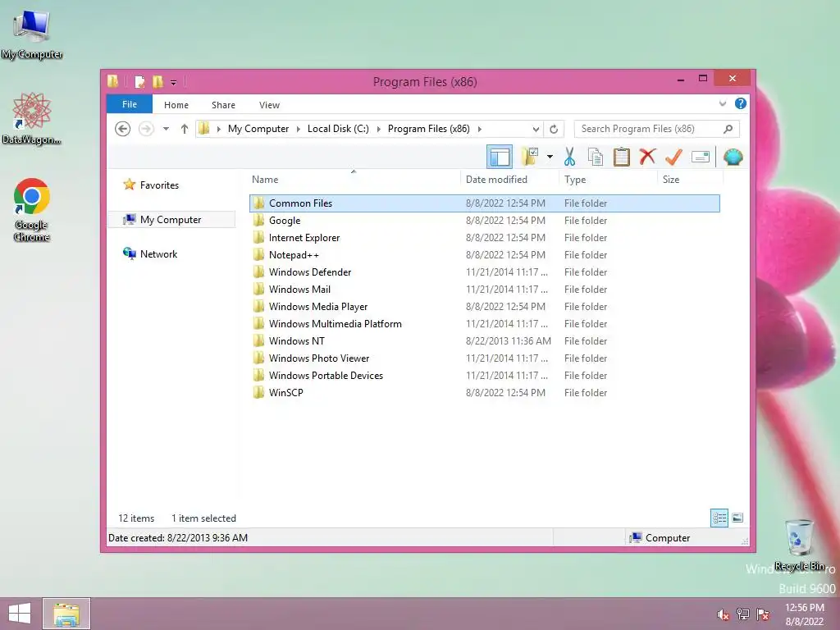Open Google Chrome desktop shortcut
This screenshot has height=630, width=840.
coord(32,210)
